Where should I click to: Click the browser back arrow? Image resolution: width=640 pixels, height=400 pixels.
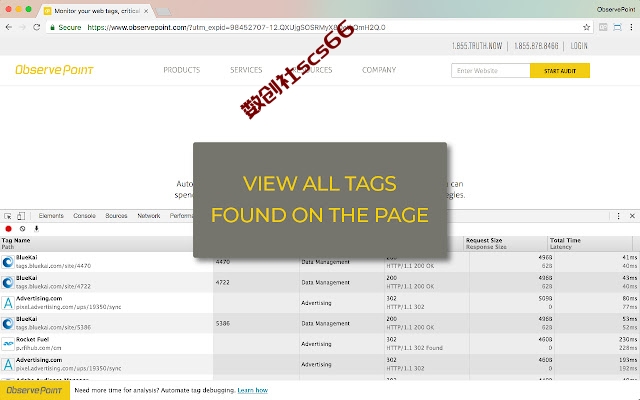(9, 27)
